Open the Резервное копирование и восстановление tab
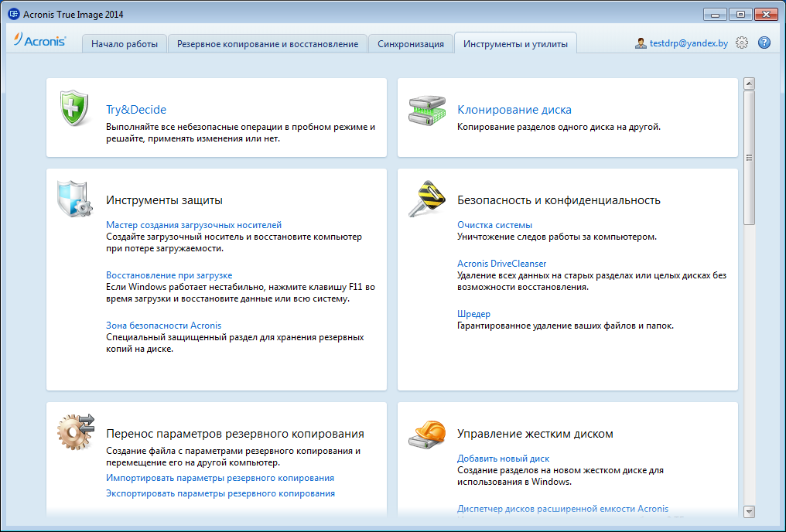 (267, 44)
